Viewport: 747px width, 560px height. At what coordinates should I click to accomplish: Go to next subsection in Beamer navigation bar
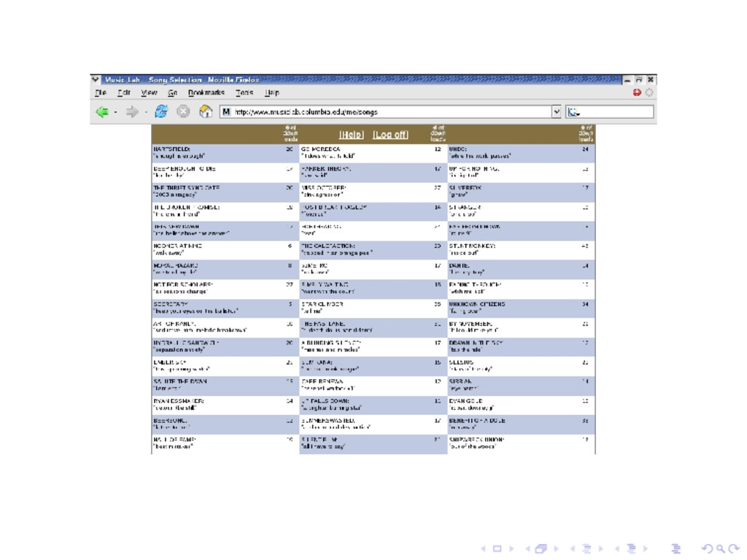coord(601,548)
